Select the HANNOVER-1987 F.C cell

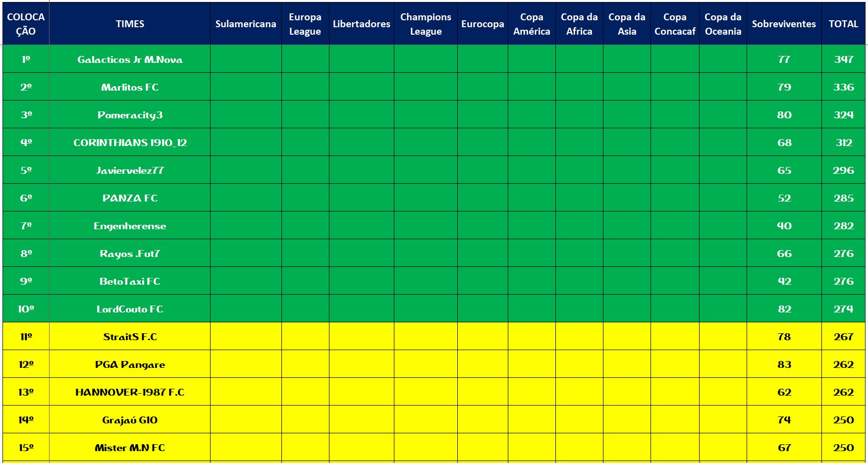[x=130, y=392]
